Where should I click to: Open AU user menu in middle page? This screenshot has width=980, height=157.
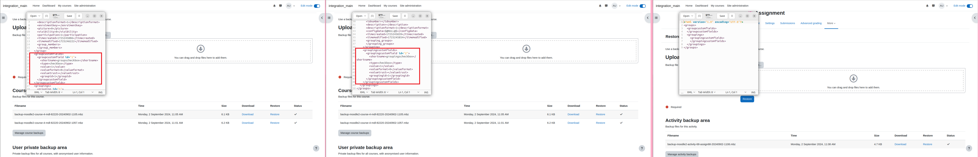616,6
